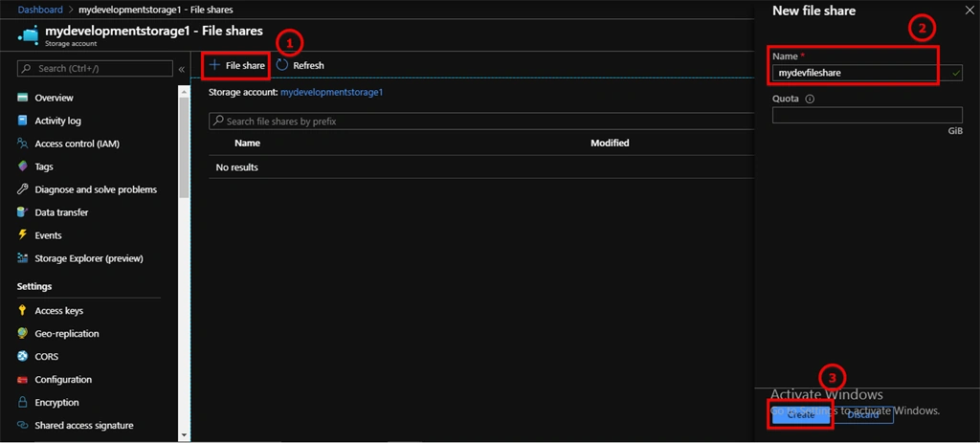This screenshot has height=443, width=980.
Task: Open Diagnose and solve problems
Action: [x=96, y=189]
